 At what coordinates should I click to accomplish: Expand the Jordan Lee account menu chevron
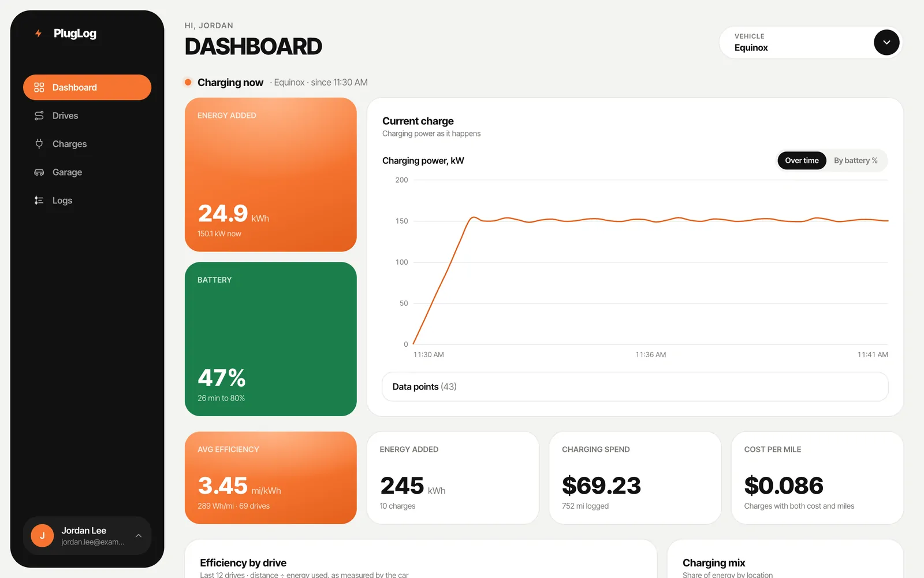point(139,536)
